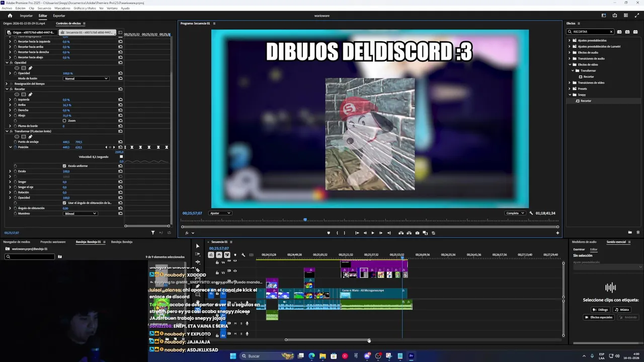Image resolution: width=644 pixels, height=362 pixels.
Task: Open the Marcadores menu
Action: tap(62, 8)
